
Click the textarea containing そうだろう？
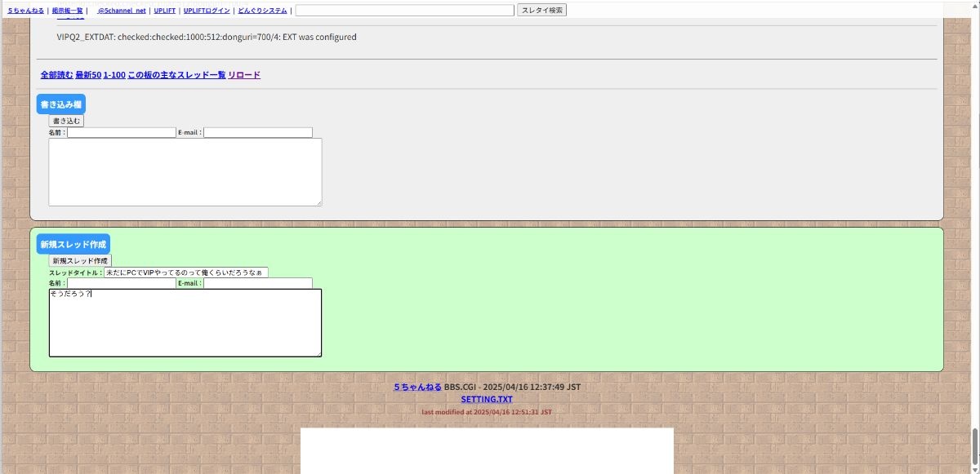click(x=185, y=323)
